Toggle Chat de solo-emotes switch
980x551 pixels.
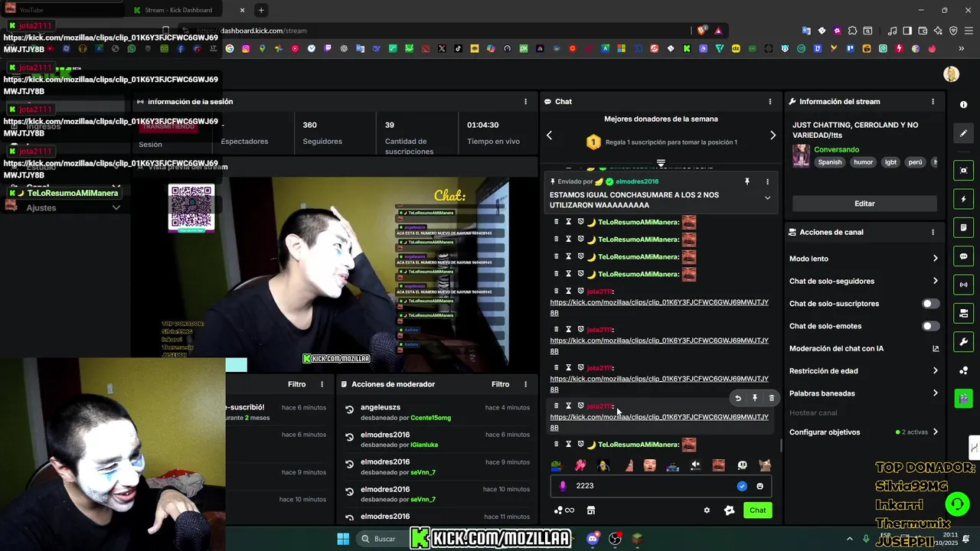(x=930, y=326)
